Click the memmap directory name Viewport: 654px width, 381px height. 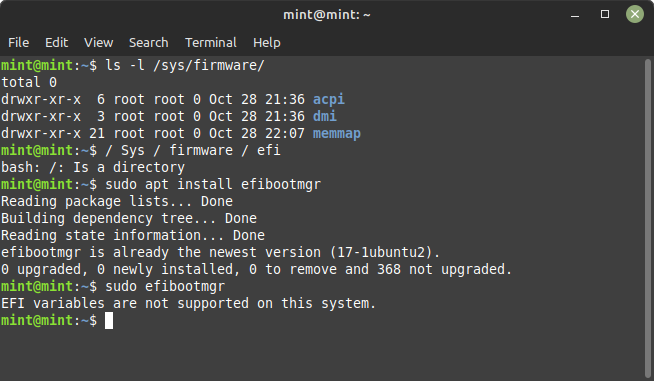point(337,134)
